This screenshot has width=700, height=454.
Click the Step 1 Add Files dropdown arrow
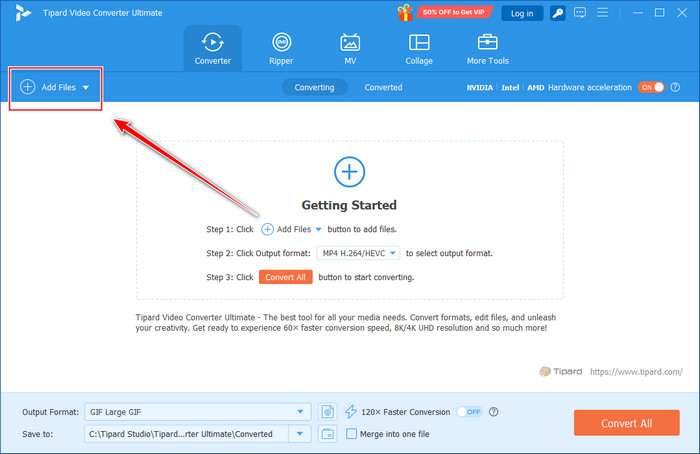click(318, 229)
